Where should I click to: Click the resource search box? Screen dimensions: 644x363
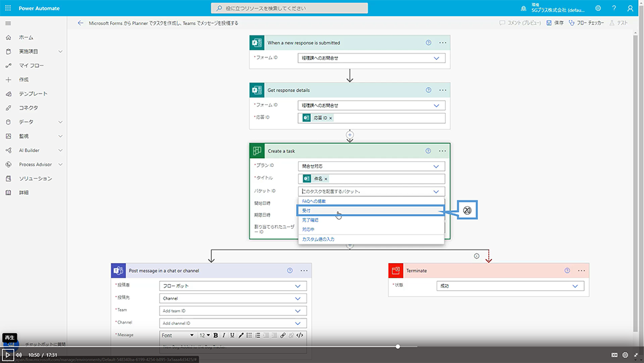[290, 8]
